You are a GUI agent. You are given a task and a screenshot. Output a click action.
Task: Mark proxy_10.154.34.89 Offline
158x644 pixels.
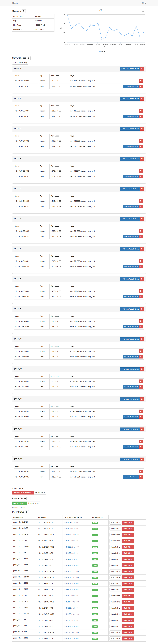pos(128,638)
